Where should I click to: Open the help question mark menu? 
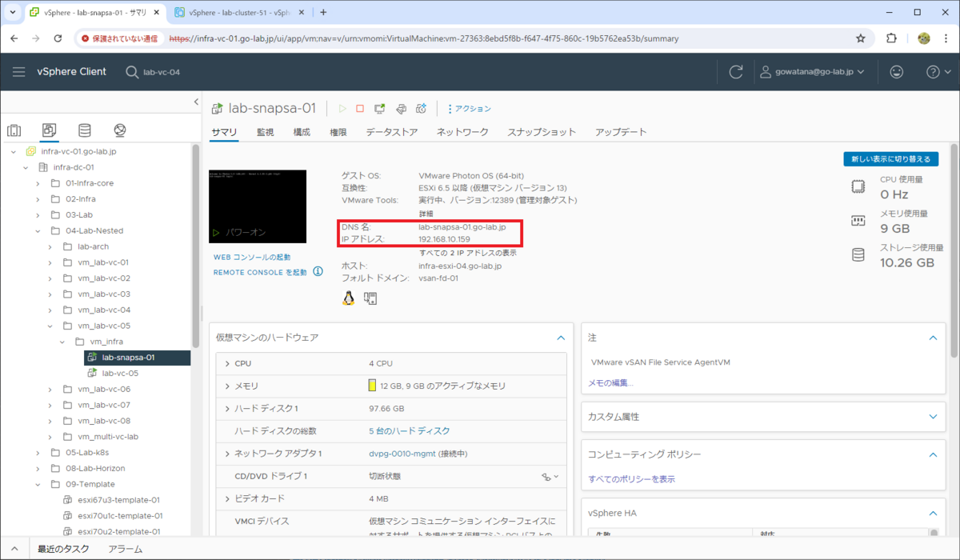tap(937, 72)
